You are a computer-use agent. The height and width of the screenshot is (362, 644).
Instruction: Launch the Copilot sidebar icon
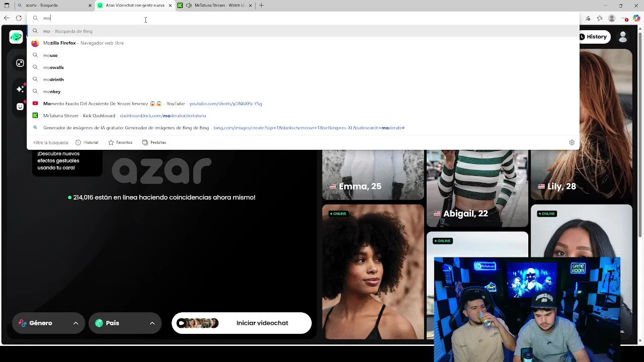pyautogui.click(x=637, y=18)
